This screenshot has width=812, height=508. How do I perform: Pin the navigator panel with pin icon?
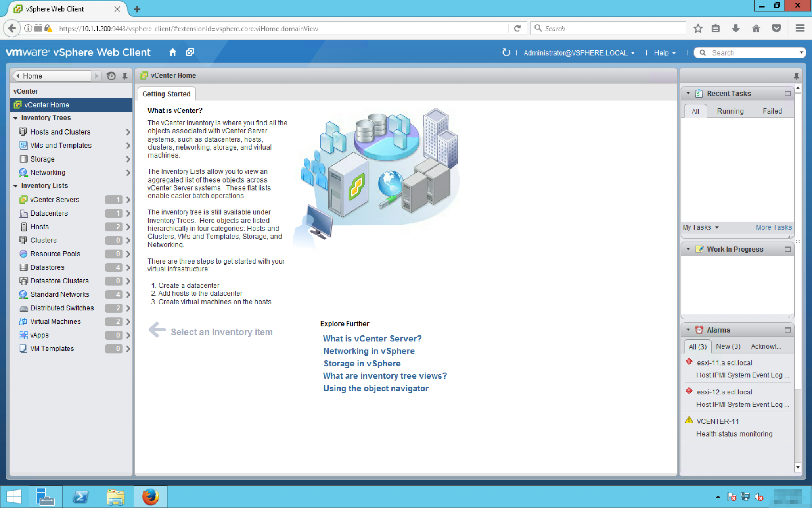pos(125,76)
